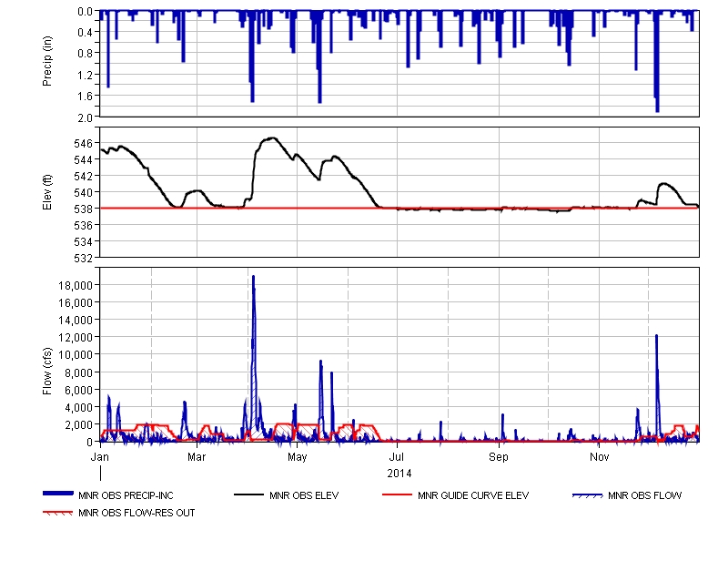Click the 0.0 tick on the precip axis
The height and width of the screenshot is (571, 728).
(85, 12)
